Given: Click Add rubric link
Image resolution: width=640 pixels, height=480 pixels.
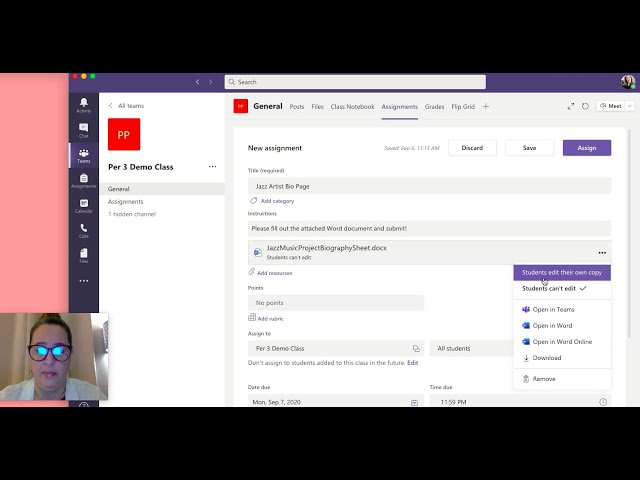Looking at the screenshot, I should point(266,318).
